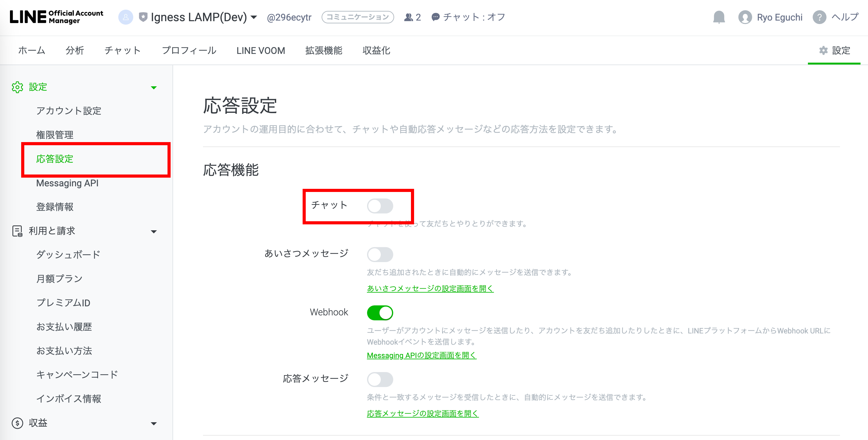Collapse the 設定 sidebar section
This screenshot has width=868, height=440.
[154, 87]
